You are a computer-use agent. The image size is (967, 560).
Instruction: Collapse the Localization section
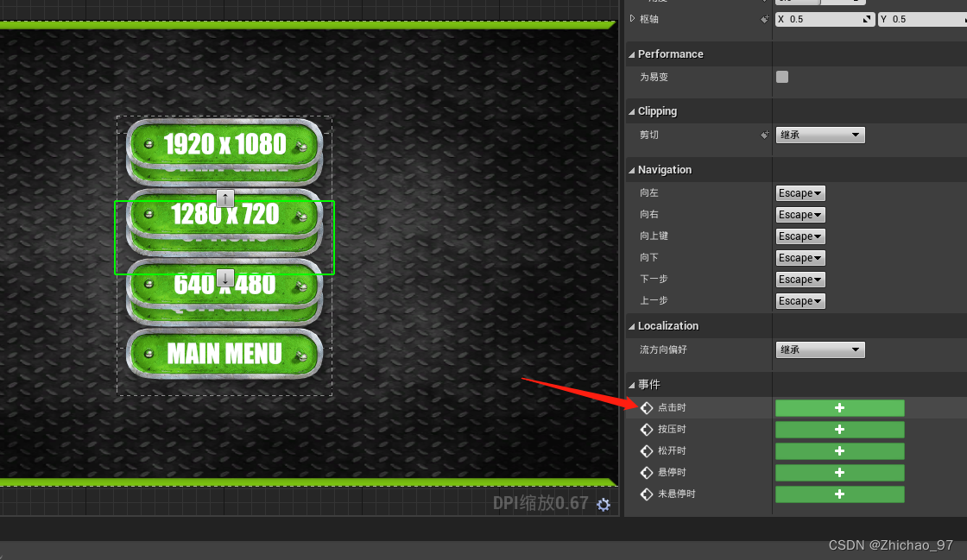[631, 326]
